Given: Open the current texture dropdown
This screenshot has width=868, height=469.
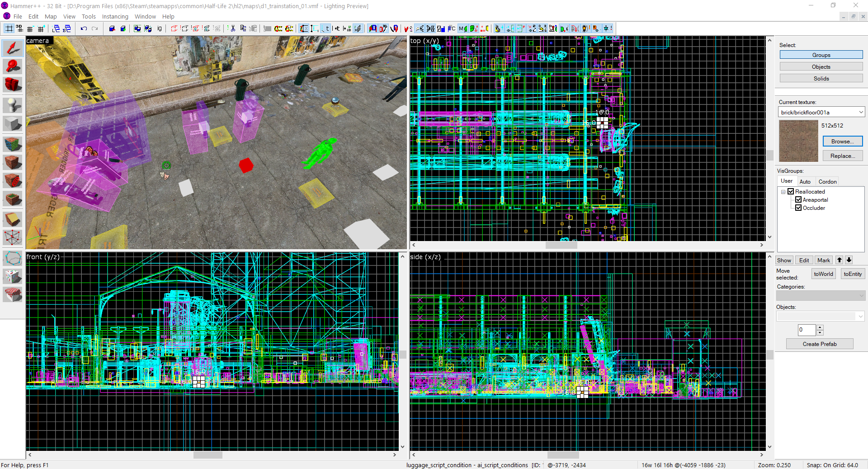Looking at the screenshot, I should [861, 112].
